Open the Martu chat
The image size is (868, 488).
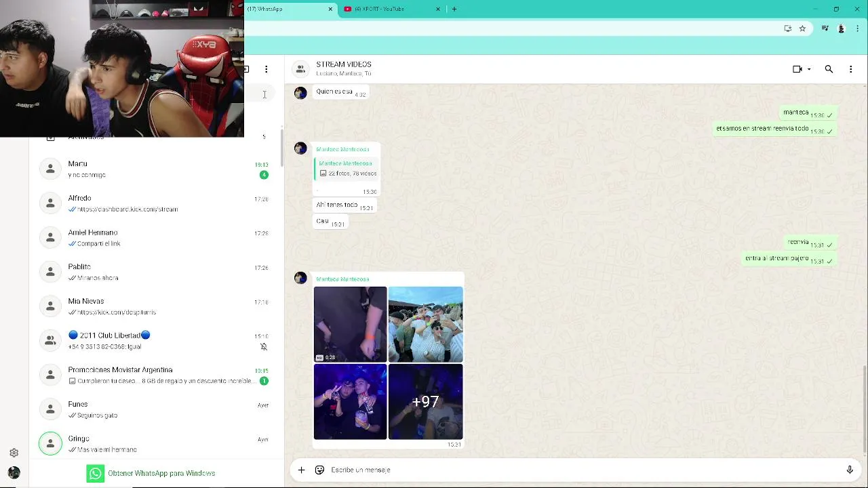[x=156, y=169]
